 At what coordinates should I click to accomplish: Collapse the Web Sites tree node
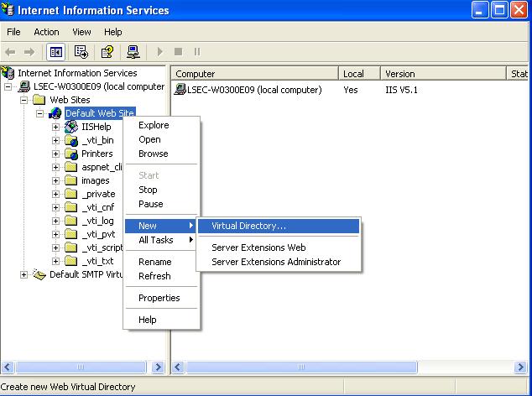[24, 100]
